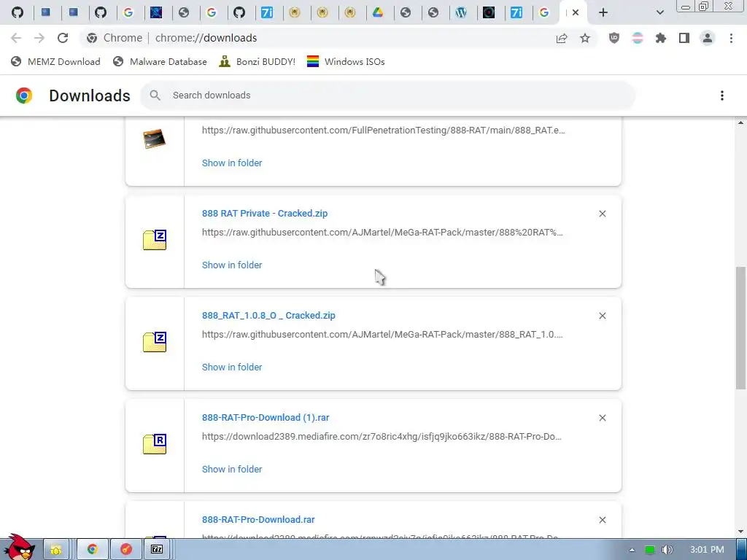Remove 888_RAT_1.0.8_O _ Cracked.zip from list
747x560 pixels.
click(602, 316)
